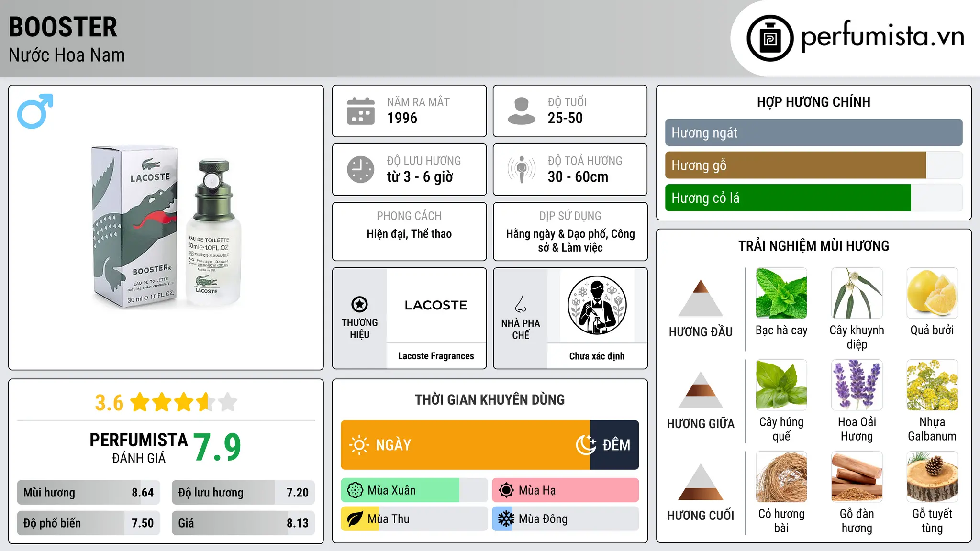Click the moon icon beside Đêm
The width and height of the screenshot is (980, 551).
click(x=586, y=445)
